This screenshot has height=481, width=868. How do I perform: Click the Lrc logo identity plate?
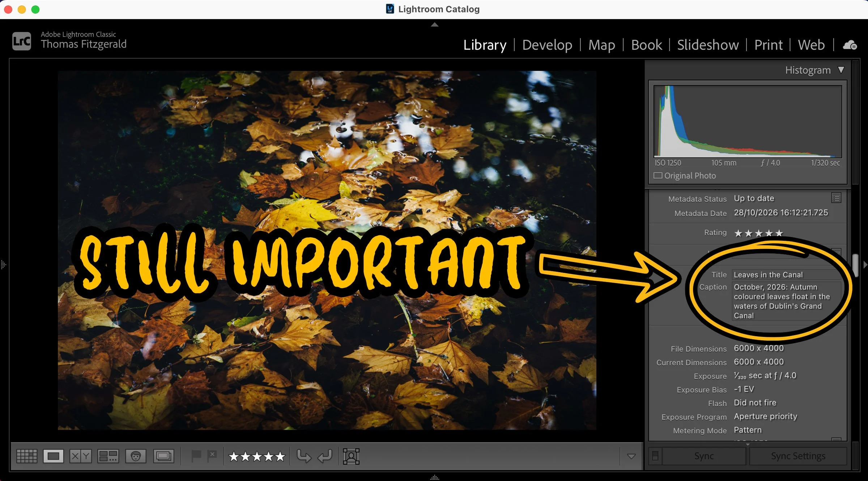click(x=22, y=41)
